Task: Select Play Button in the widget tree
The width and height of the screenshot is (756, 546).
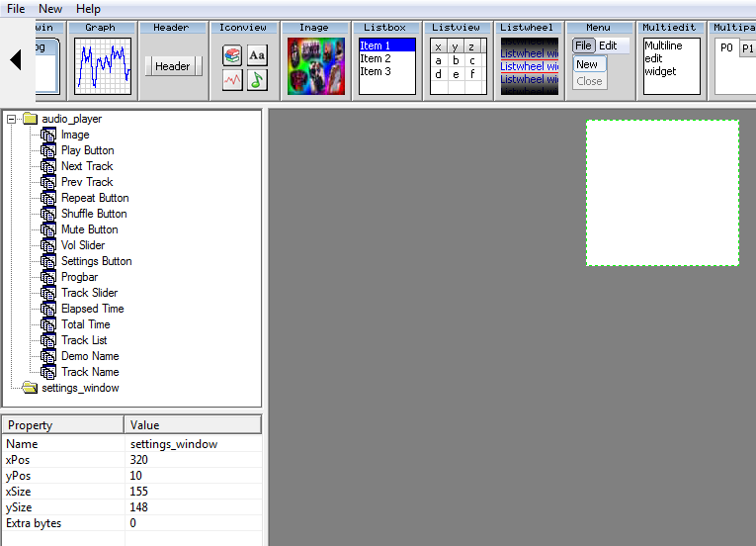Action: click(87, 150)
